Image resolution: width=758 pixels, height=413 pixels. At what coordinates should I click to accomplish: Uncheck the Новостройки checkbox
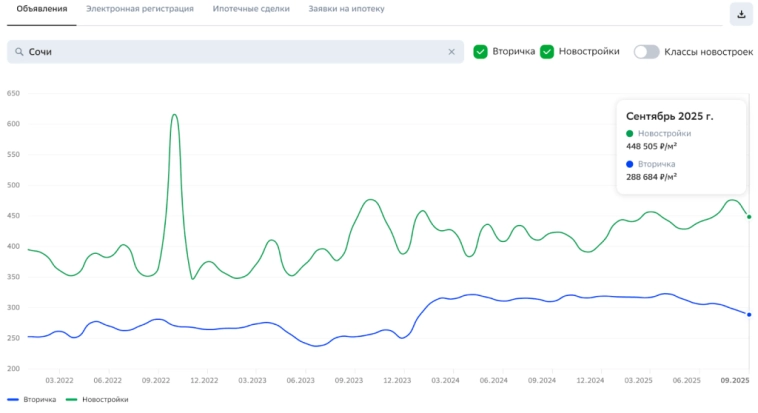[x=547, y=51]
